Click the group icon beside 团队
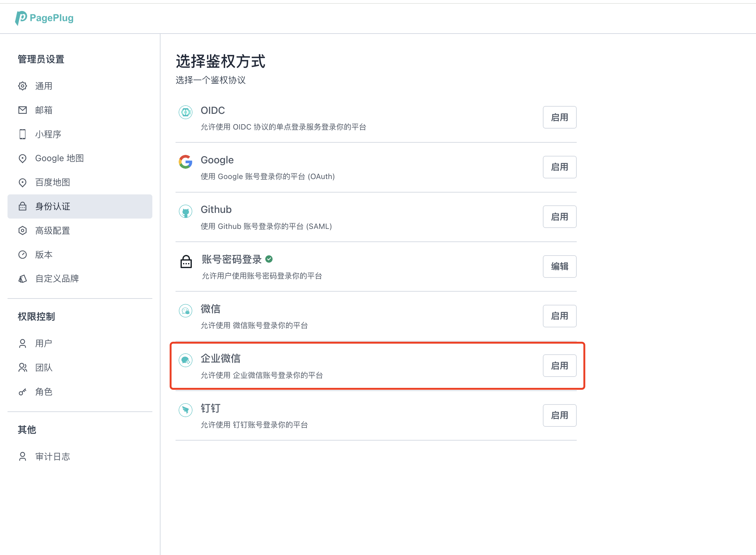This screenshot has width=756, height=555. 23,367
